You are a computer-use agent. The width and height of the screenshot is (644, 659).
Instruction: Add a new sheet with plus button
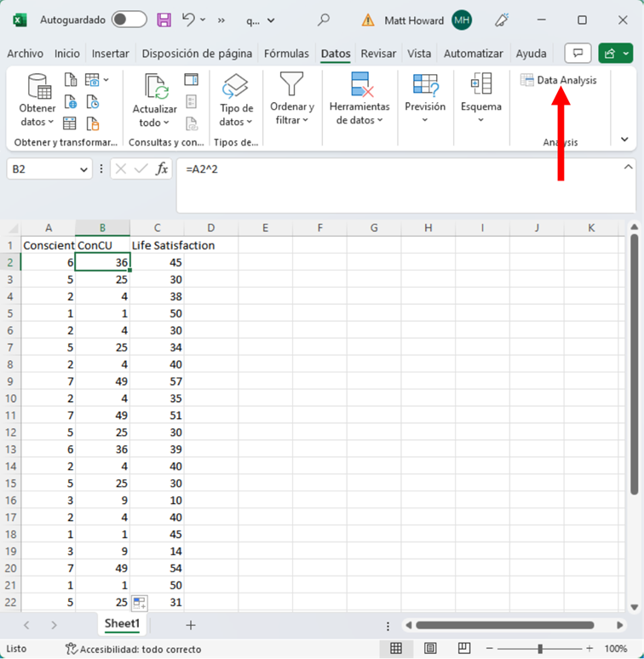(191, 625)
